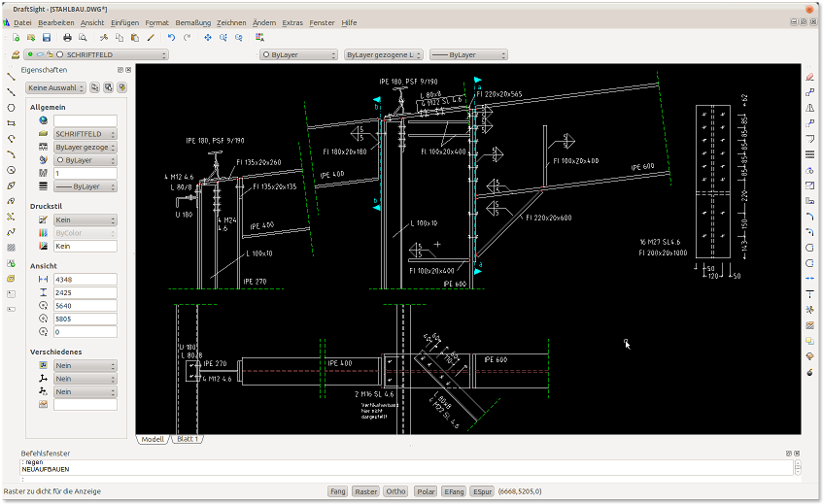Viewport: 823px width, 504px height.
Task: Toggle Ortho mode in status bar
Action: [395, 491]
